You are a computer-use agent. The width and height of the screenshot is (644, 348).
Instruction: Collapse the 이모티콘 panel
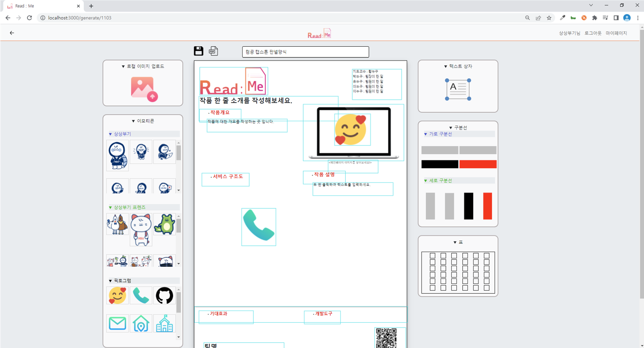[x=143, y=121]
